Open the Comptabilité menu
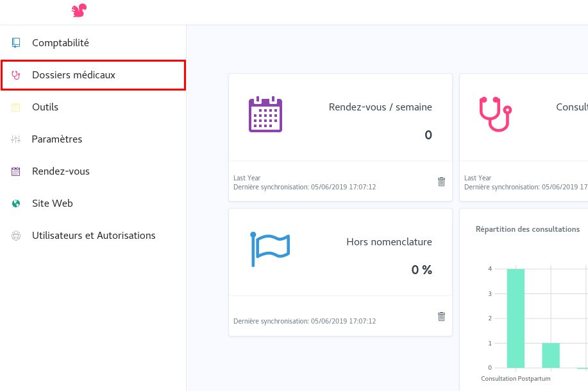The image size is (588, 391). pos(60,43)
